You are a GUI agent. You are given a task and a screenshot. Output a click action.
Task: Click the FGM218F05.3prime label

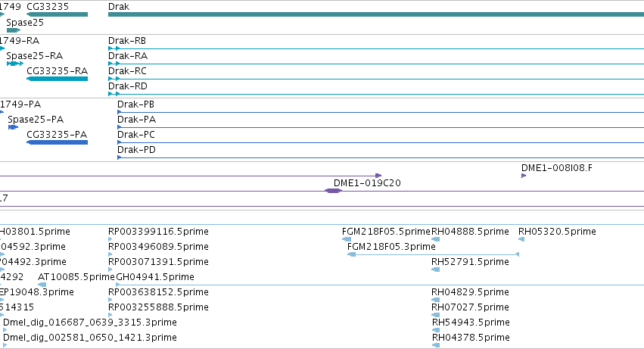(x=391, y=247)
